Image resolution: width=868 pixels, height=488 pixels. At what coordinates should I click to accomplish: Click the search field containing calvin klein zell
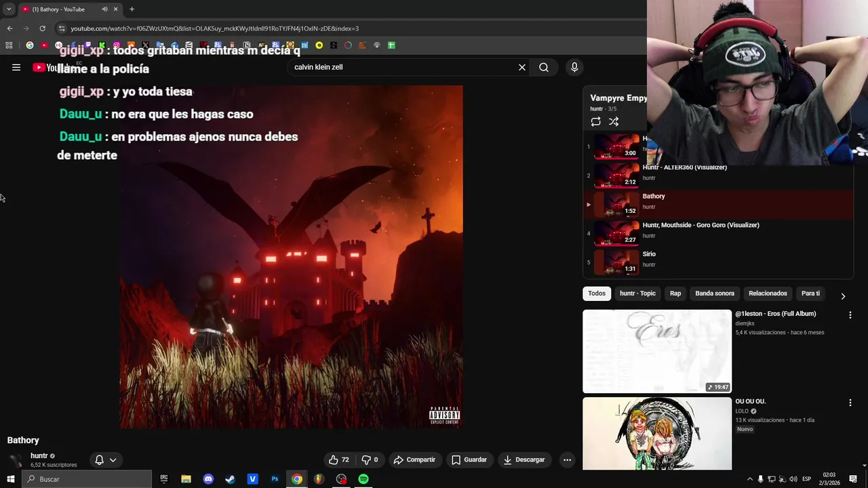click(403, 67)
